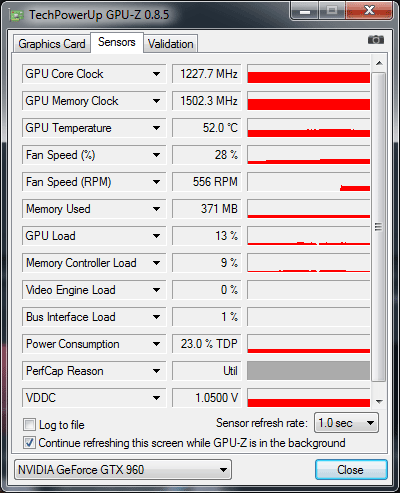Open the NVIDIA GeForce GTX 960 selector

tap(123, 470)
